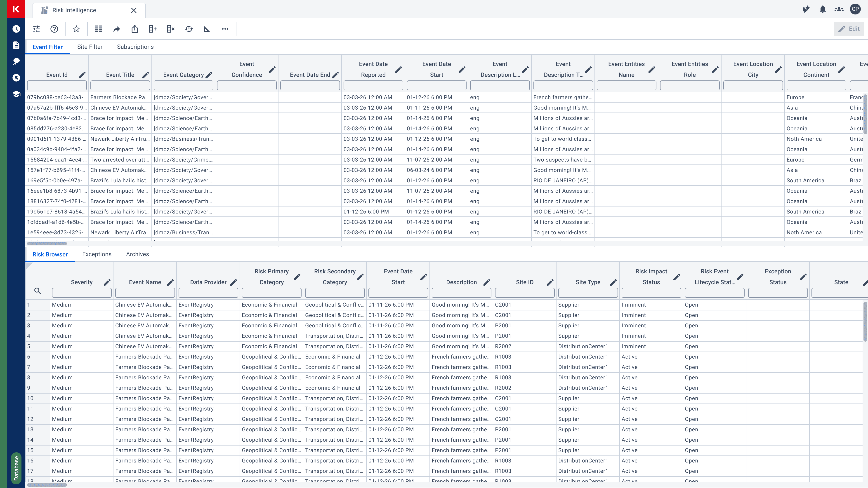Mark as favorite with star icon
Image resolution: width=868 pixels, height=488 pixels.
pos(76,29)
